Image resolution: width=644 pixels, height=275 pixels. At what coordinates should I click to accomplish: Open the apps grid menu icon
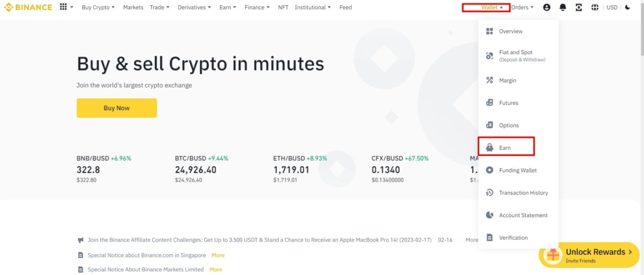click(x=63, y=8)
